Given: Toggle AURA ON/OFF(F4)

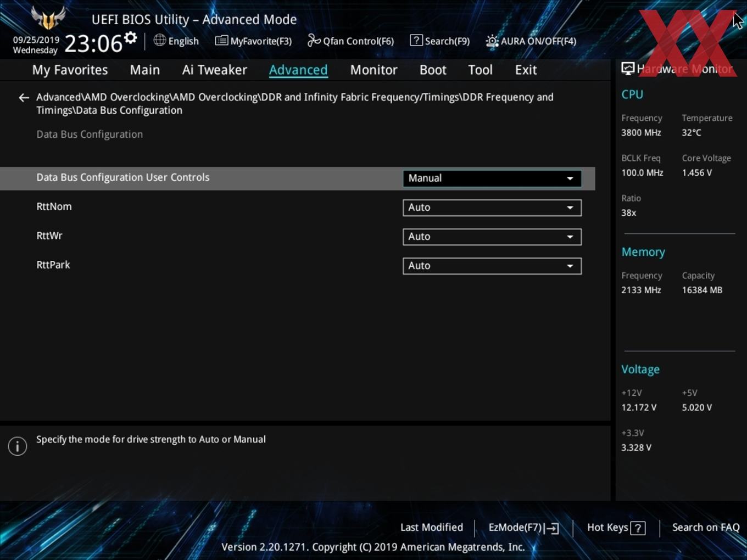Looking at the screenshot, I should tap(531, 41).
